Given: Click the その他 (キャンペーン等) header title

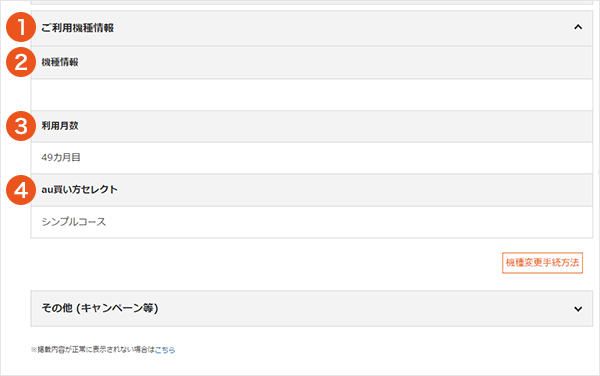Looking at the screenshot, I should [99, 308].
